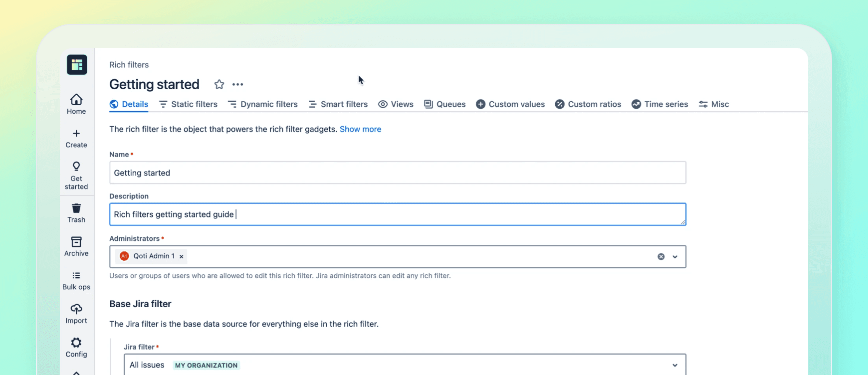Click the Getting started page title
This screenshot has width=868, height=375.
point(154,84)
